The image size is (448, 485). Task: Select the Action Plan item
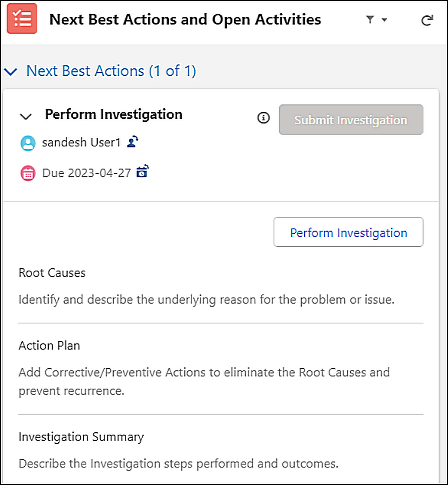click(49, 346)
